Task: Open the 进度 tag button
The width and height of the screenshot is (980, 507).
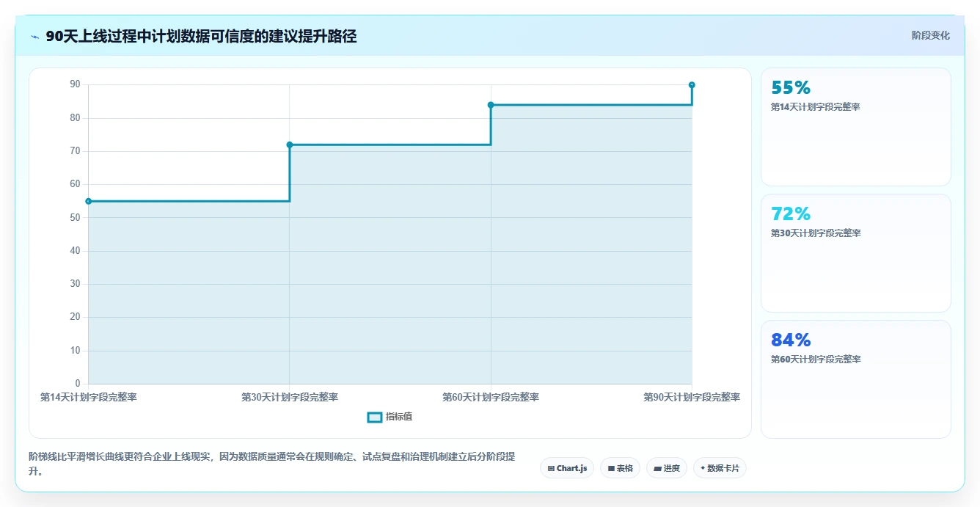Action: point(666,468)
